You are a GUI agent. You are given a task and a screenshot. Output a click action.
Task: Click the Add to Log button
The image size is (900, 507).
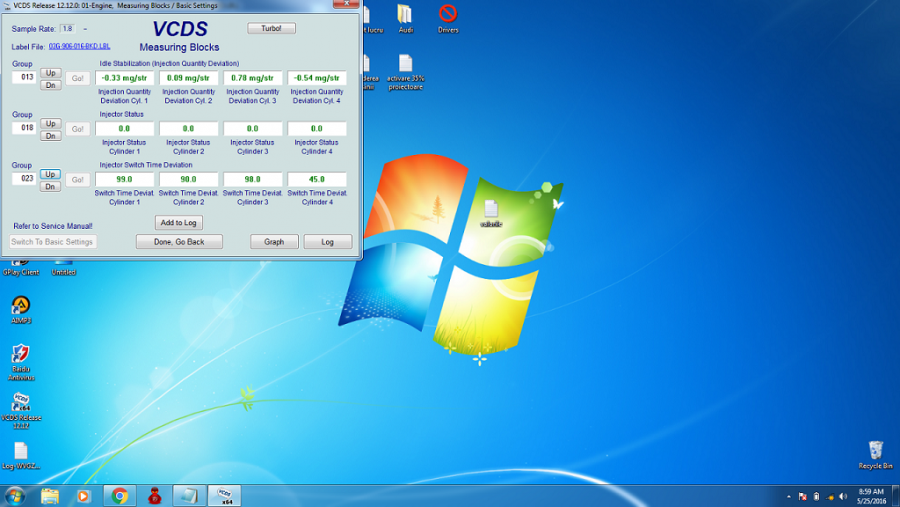(x=179, y=222)
